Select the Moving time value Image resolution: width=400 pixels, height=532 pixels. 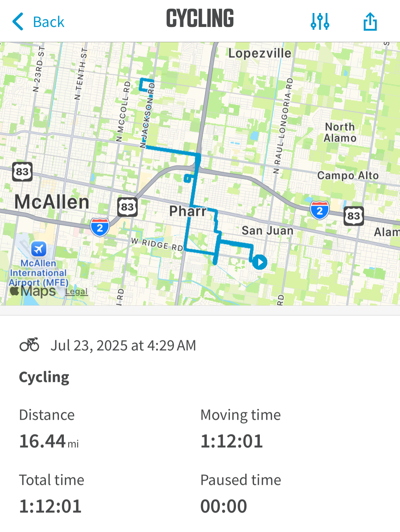click(232, 441)
